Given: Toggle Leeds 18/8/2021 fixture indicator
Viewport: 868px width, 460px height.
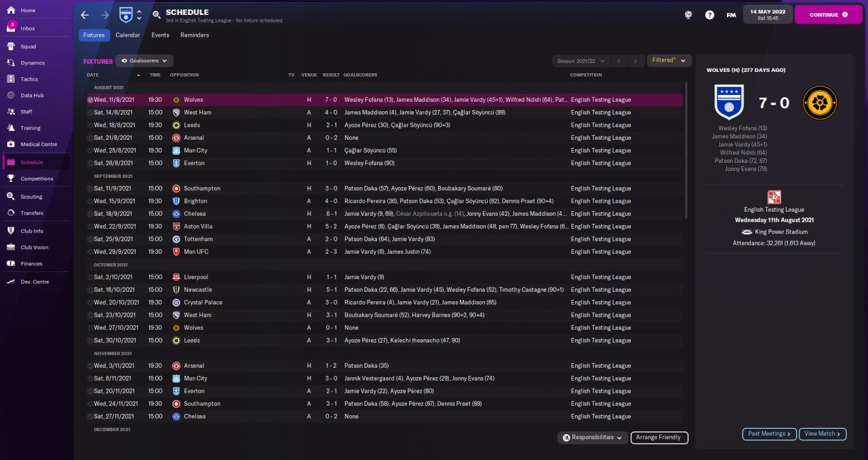Looking at the screenshot, I should click(90, 126).
